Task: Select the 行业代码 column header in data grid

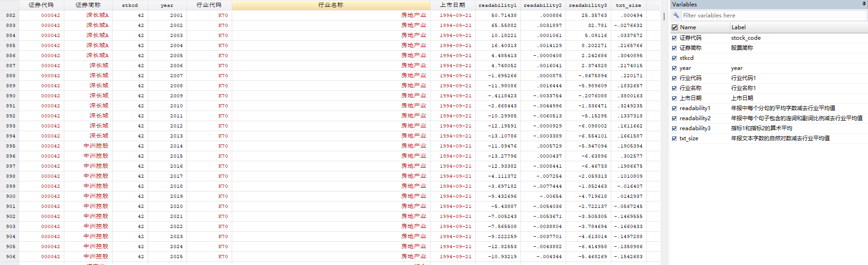Action: (x=209, y=5)
